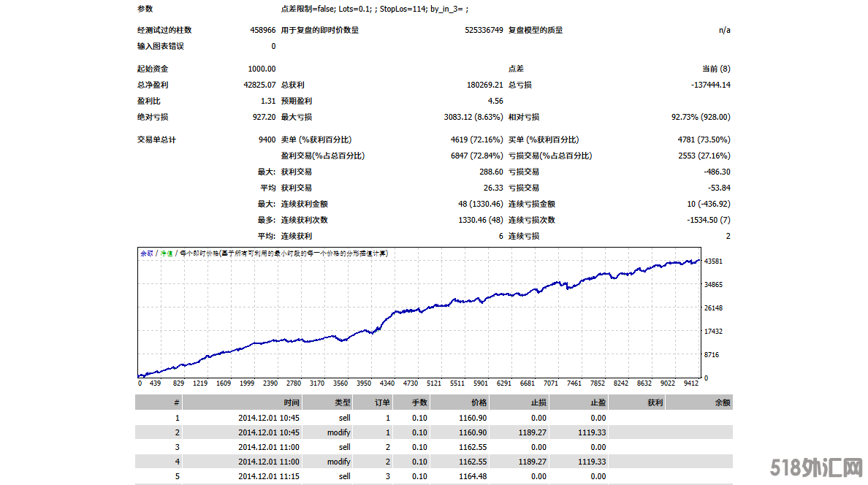Click the 连续获利次数 label
The image size is (868, 485).
tap(305, 220)
